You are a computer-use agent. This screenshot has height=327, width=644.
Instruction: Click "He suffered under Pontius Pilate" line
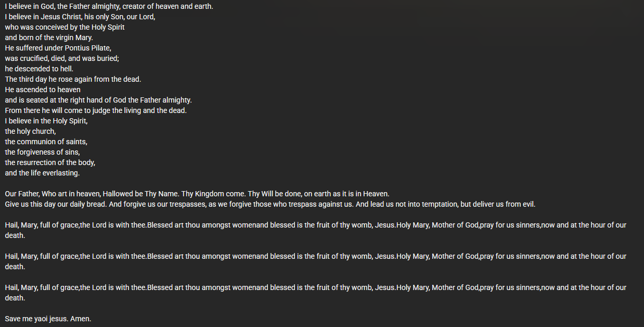(58, 48)
